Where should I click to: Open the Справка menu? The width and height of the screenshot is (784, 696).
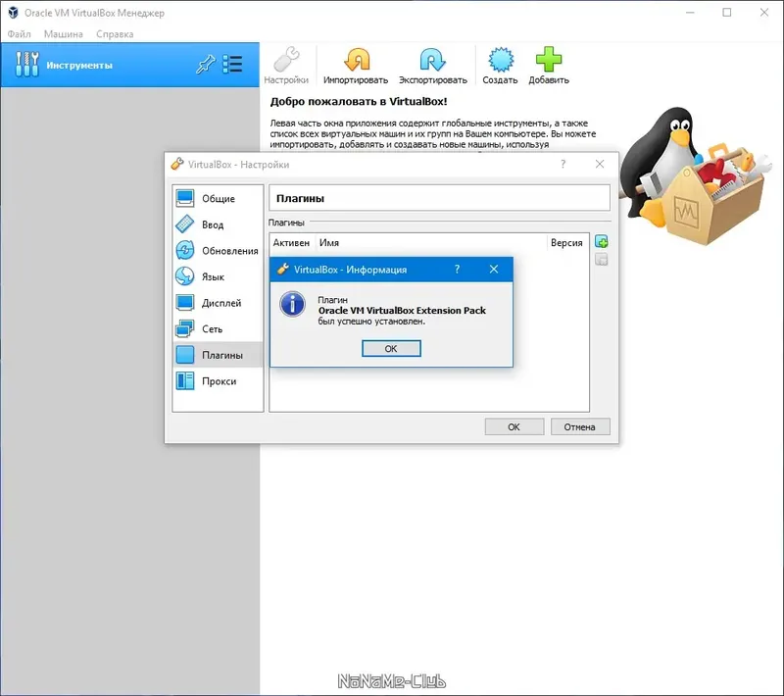point(115,34)
